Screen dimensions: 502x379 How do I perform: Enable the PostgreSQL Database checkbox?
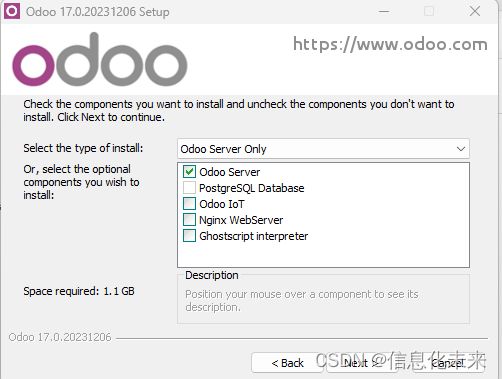(x=189, y=188)
